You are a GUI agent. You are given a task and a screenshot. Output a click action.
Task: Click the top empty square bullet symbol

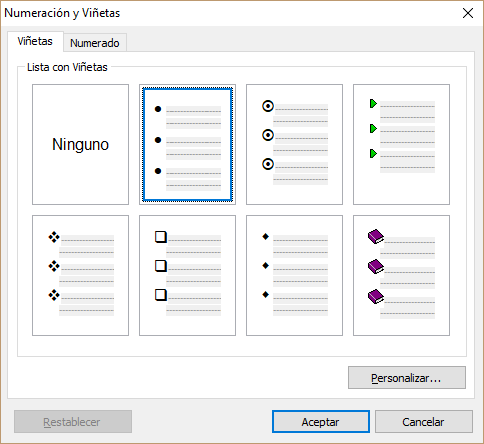pos(161,237)
